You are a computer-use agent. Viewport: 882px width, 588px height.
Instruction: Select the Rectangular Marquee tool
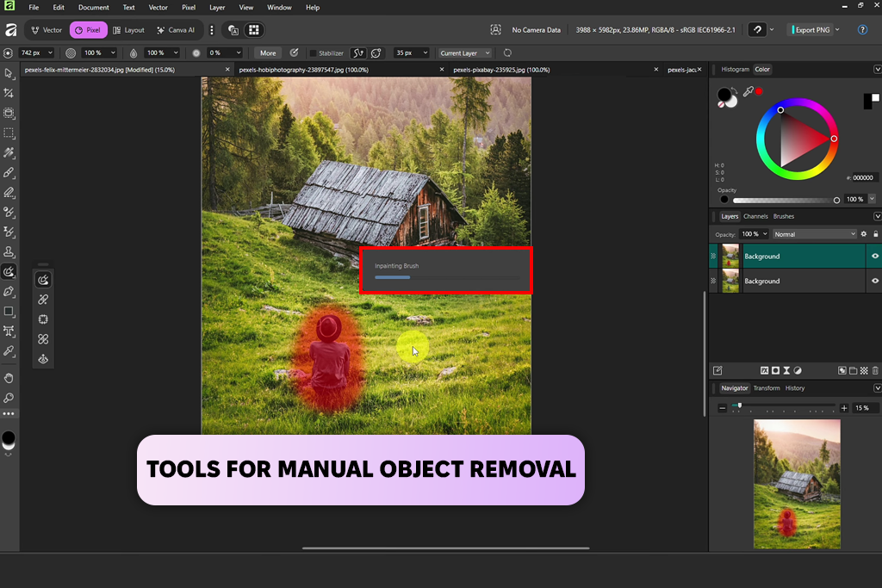pos(9,133)
